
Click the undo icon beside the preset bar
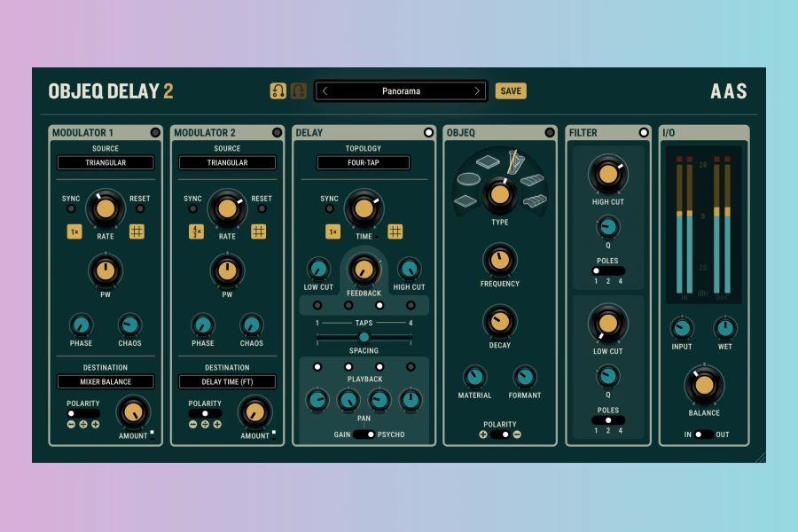(x=278, y=90)
